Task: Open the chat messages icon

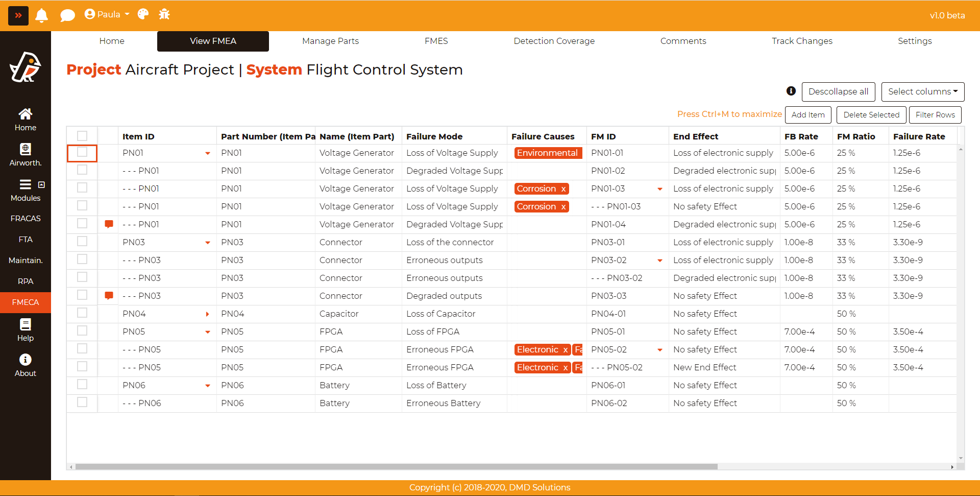Action: point(67,15)
